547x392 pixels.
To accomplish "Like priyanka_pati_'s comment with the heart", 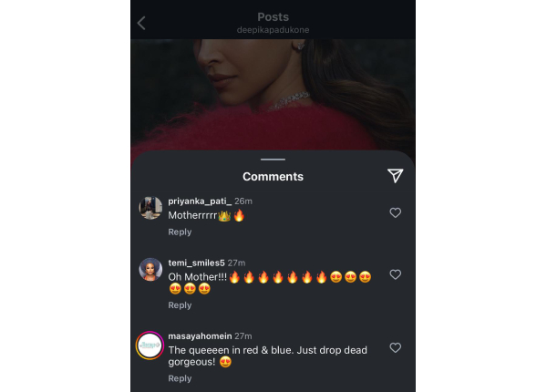I will (395, 212).
